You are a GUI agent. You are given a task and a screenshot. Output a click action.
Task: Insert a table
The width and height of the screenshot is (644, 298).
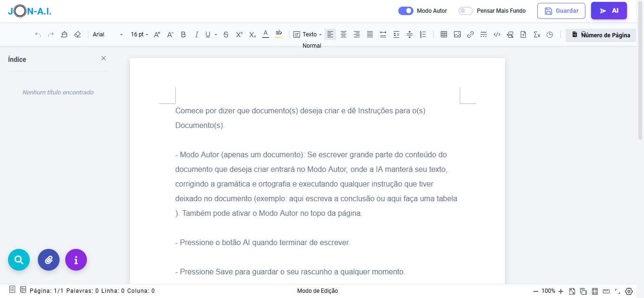tap(444, 34)
